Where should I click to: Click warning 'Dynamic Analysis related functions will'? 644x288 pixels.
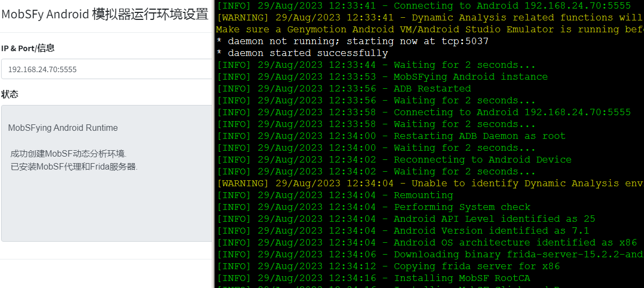pos(430,18)
